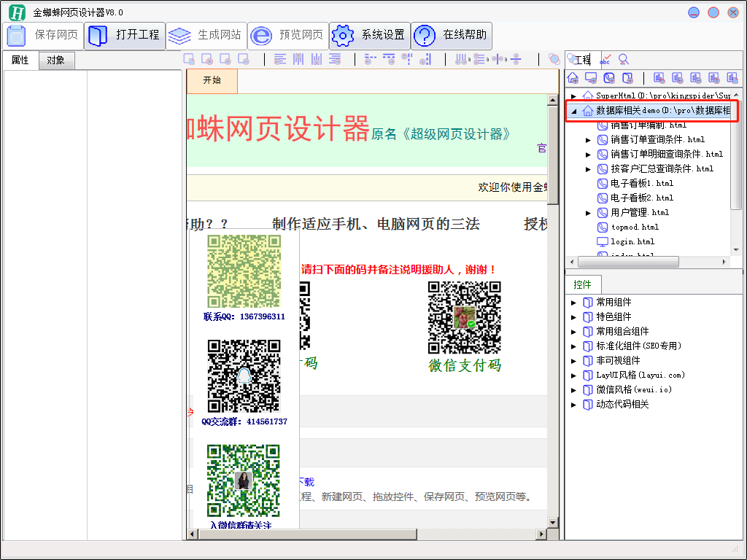Click the copy-control icon in the edit toolbar
This screenshot has height=560, width=747.
189,59
